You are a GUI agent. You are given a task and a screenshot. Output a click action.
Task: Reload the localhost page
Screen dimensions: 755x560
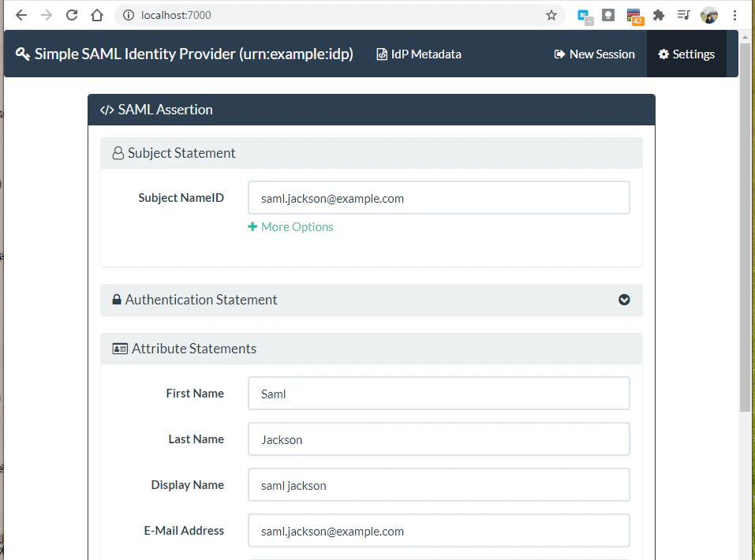72,16
